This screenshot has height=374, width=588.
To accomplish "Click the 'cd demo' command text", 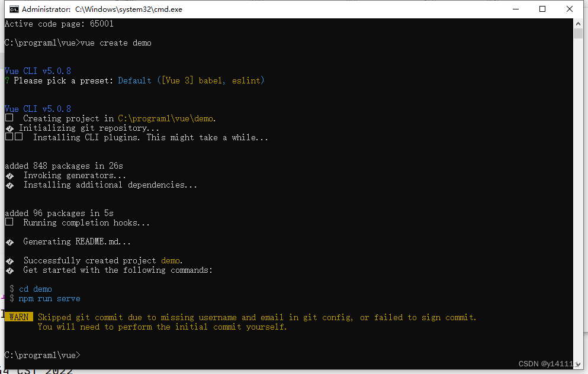I will pyautogui.click(x=36, y=289).
